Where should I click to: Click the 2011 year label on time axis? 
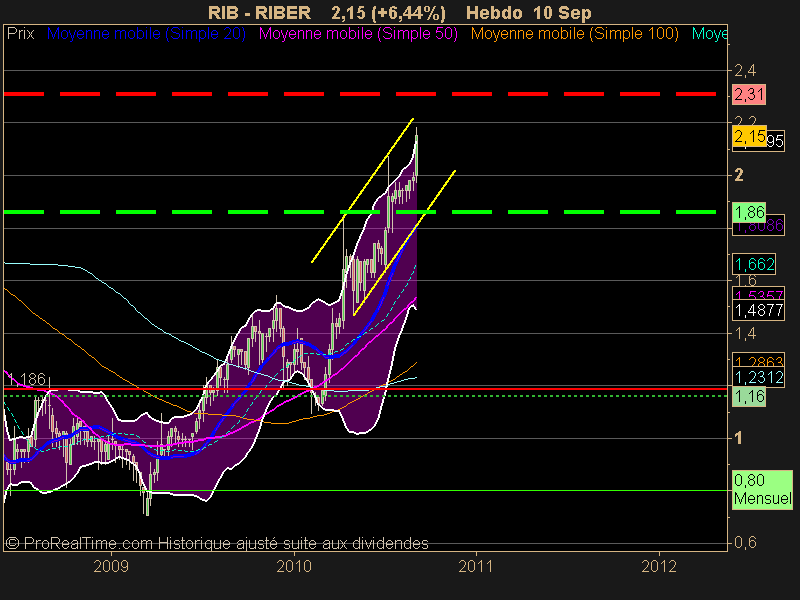tap(476, 566)
